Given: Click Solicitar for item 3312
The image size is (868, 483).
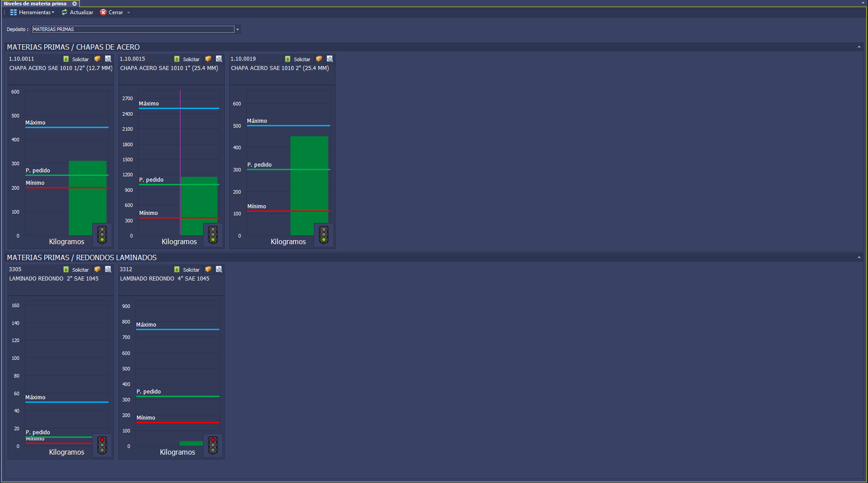Looking at the screenshot, I should pos(187,269).
